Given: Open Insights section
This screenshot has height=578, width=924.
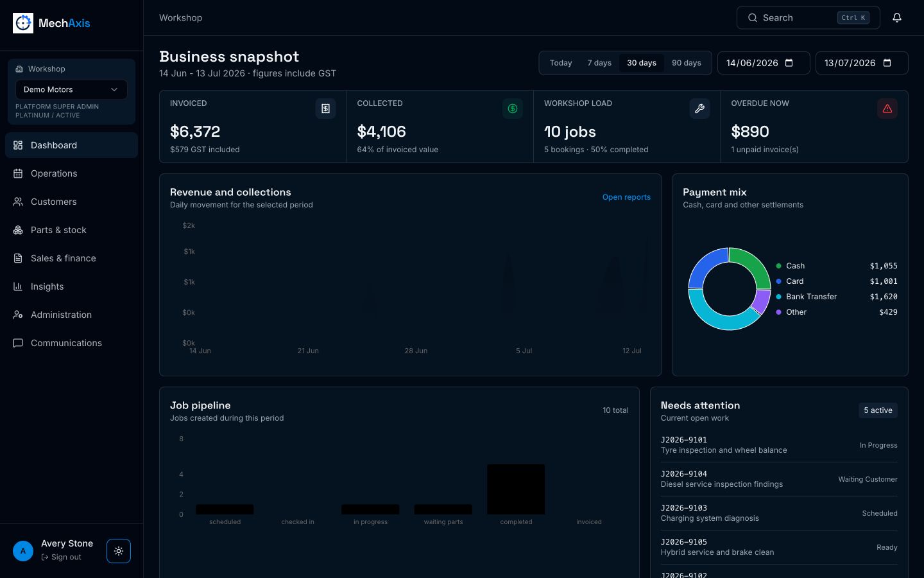Looking at the screenshot, I should click(71, 286).
